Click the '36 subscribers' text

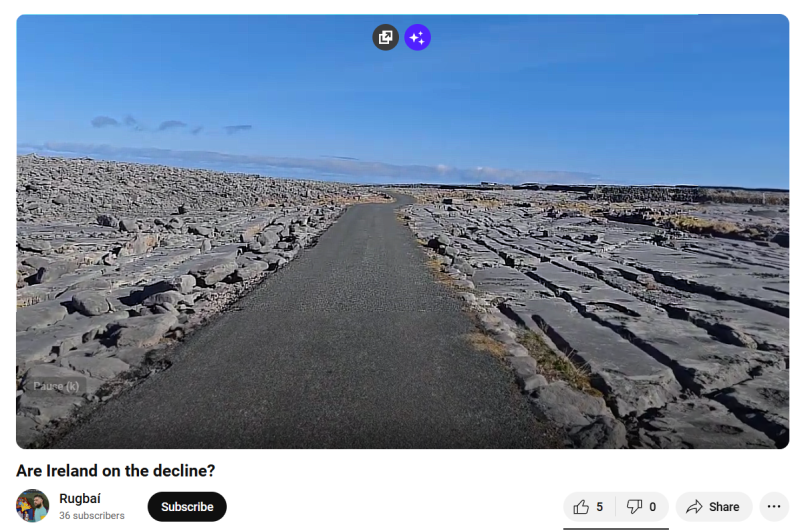tap(92, 516)
